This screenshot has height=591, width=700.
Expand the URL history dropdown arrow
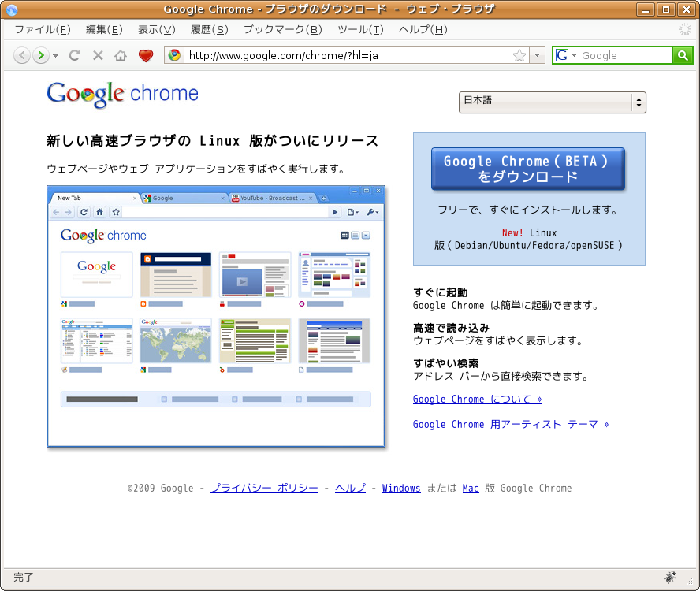click(x=537, y=56)
